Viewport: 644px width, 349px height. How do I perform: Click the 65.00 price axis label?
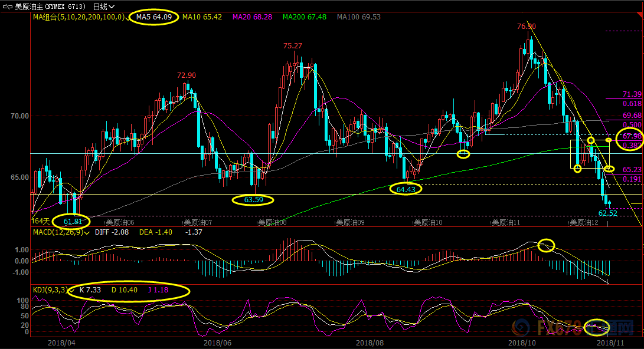(19, 177)
